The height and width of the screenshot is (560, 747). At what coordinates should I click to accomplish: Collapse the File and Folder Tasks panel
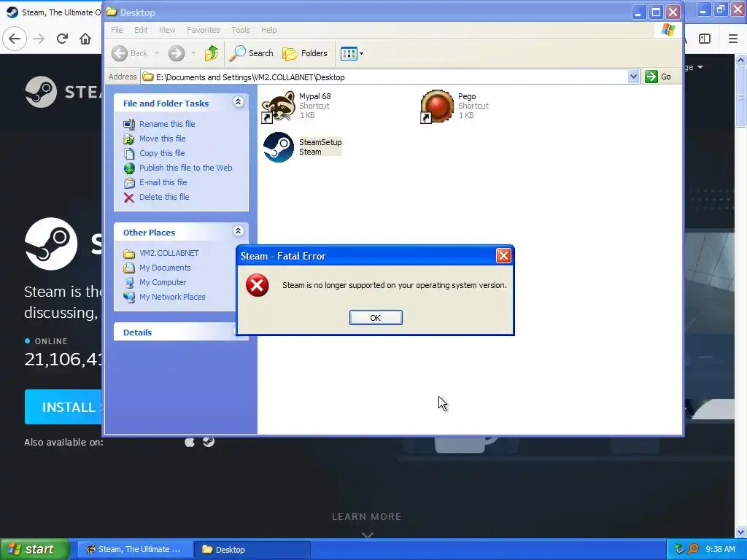pyautogui.click(x=239, y=102)
